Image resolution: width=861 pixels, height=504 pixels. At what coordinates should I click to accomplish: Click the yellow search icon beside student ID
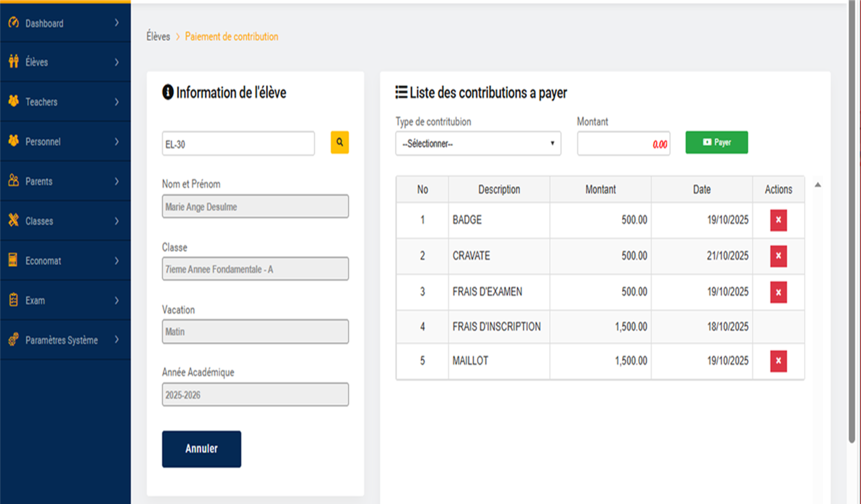click(339, 143)
